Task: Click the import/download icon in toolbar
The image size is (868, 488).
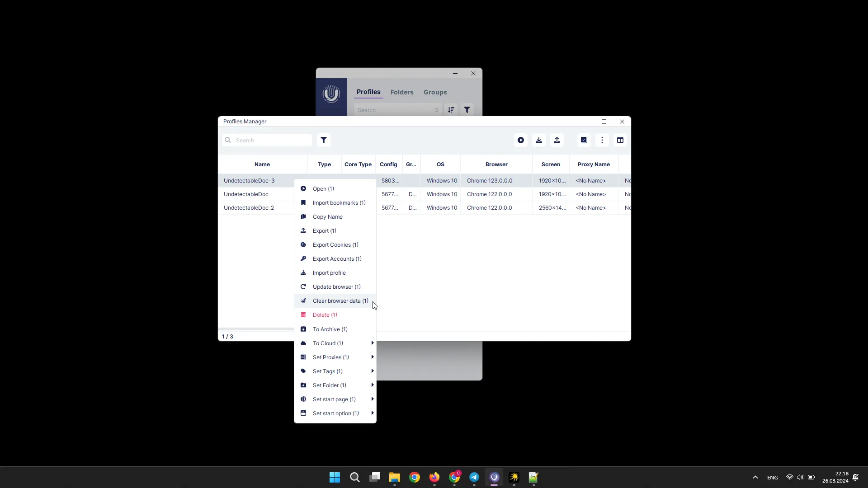Action: point(539,140)
